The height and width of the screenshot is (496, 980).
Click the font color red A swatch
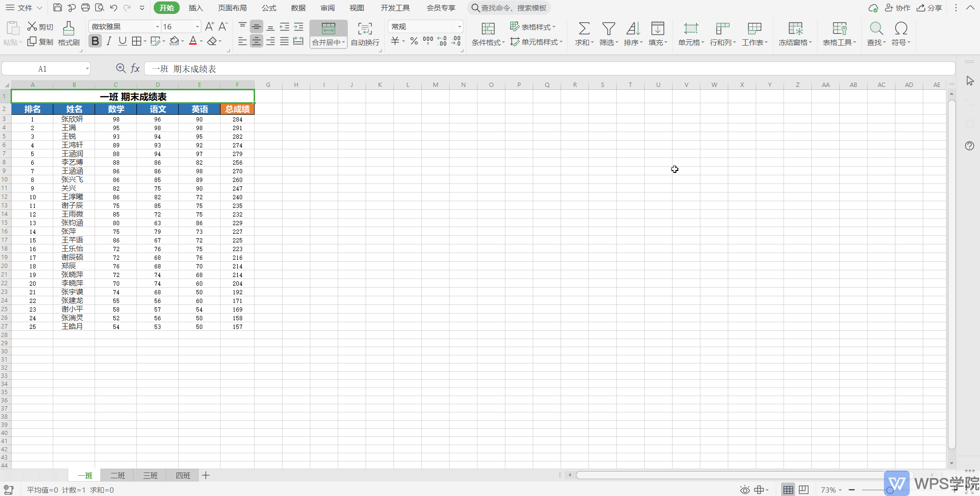[193, 41]
